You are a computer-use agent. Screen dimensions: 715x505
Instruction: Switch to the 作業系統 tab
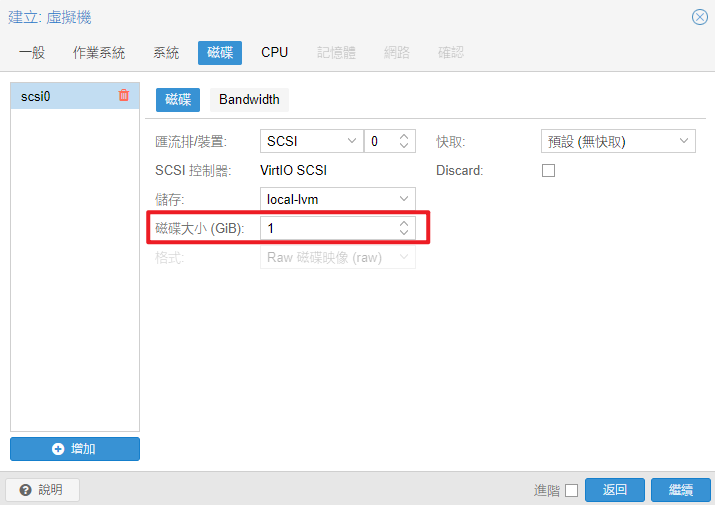(x=99, y=53)
